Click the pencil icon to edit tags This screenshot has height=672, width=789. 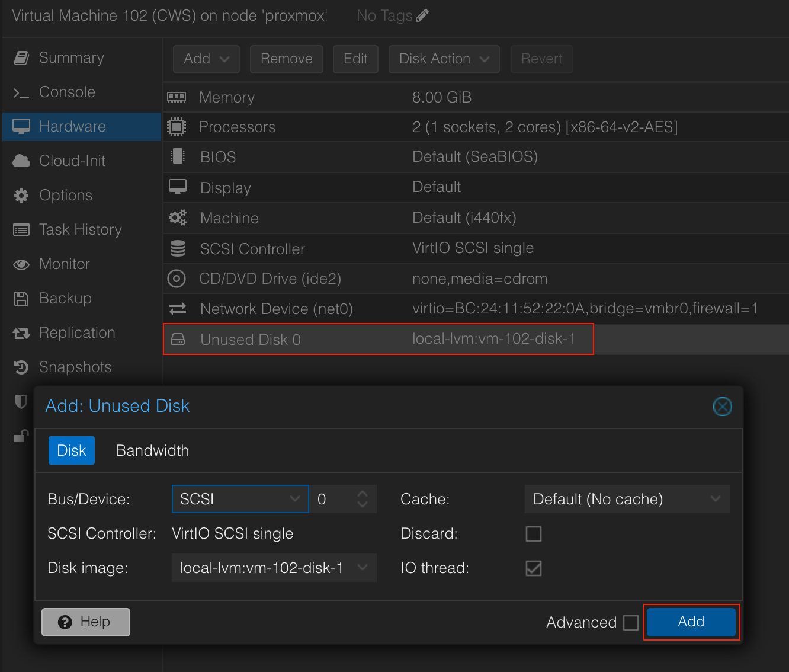coord(422,16)
